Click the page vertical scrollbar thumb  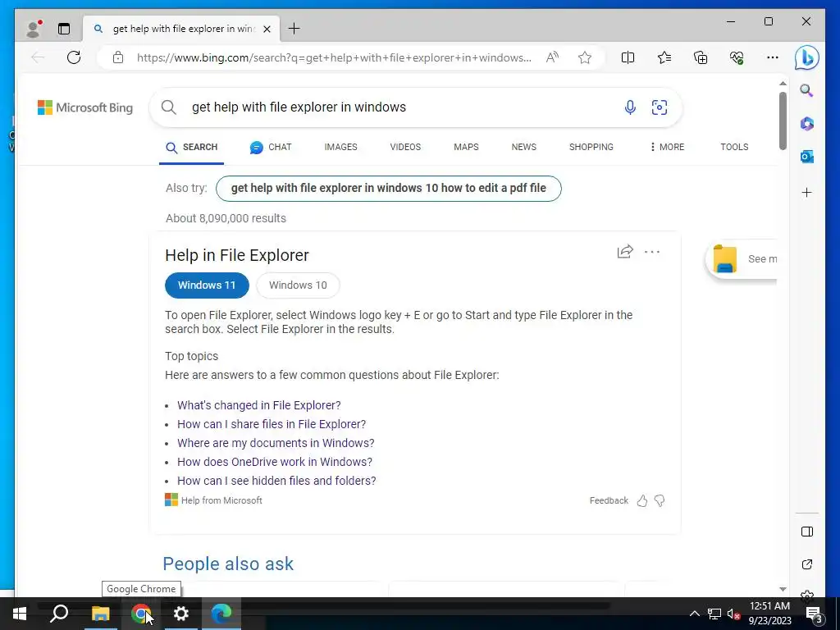click(783, 121)
